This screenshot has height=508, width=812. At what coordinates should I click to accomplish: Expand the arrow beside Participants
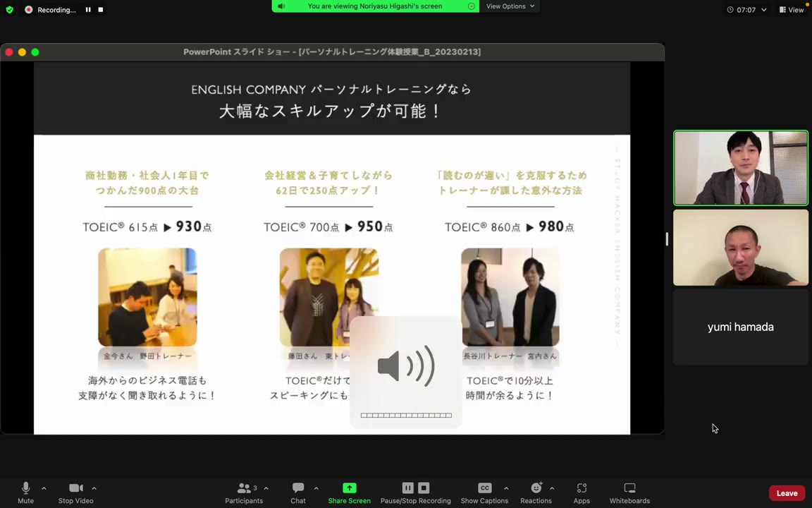pyautogui.click(x=266, y=488)
